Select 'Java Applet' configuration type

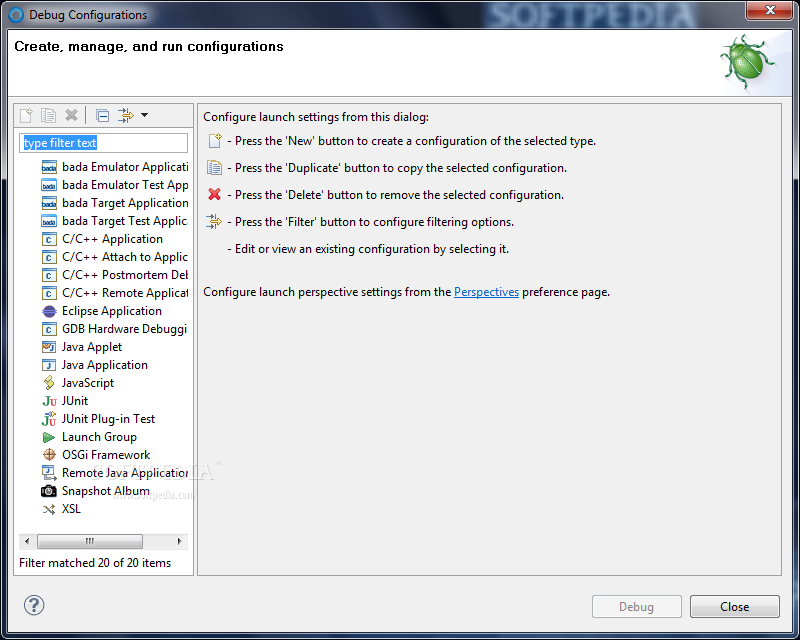click(x=92, y=347)
